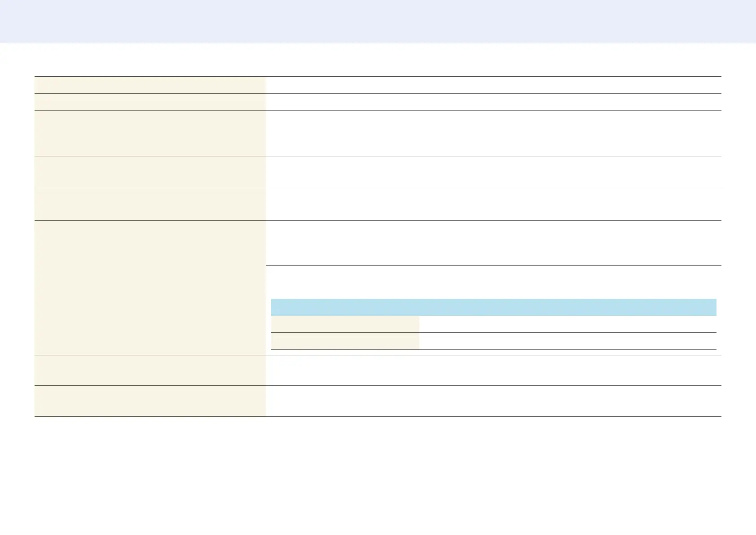Select the first beige cell under the blue header
The height and width of the screenshot is (535, 756).
(345, 324)
